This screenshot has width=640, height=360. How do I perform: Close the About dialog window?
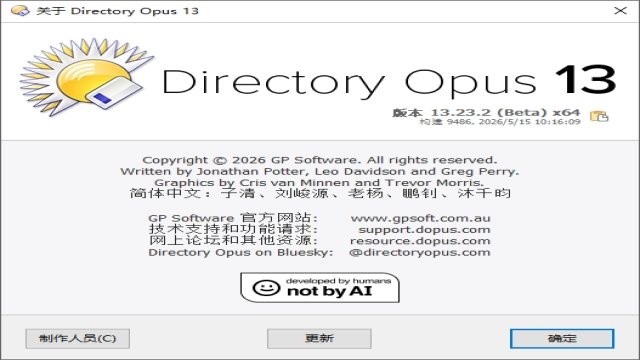coord(620,11)
